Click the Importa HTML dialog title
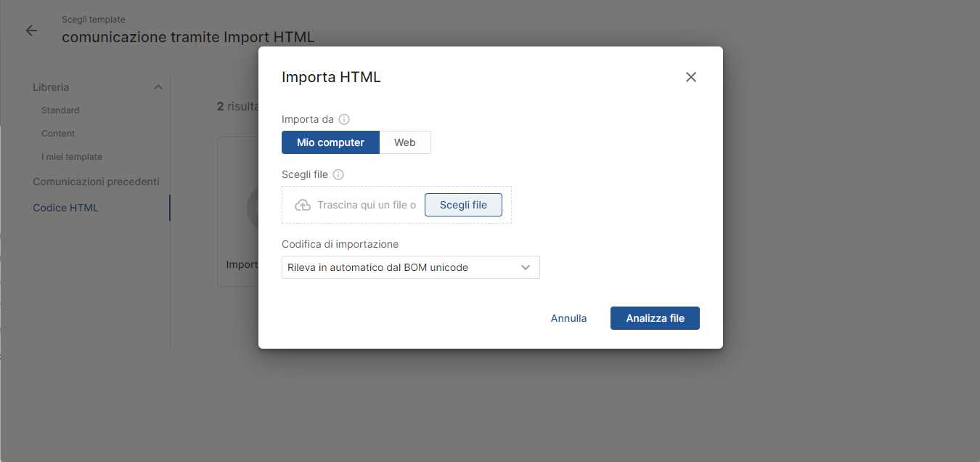Screen dimensions: 980x462 331,77
